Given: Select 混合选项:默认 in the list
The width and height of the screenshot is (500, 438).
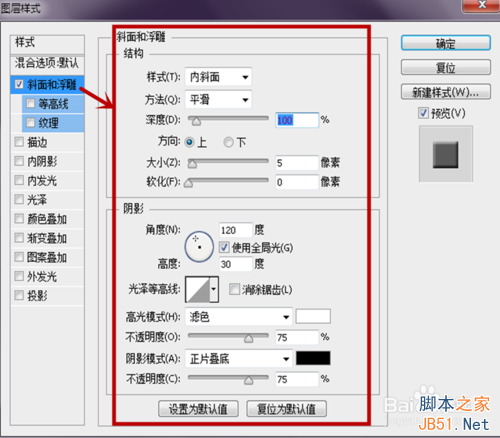Looking at the screenshot, I should coord(47,64).
